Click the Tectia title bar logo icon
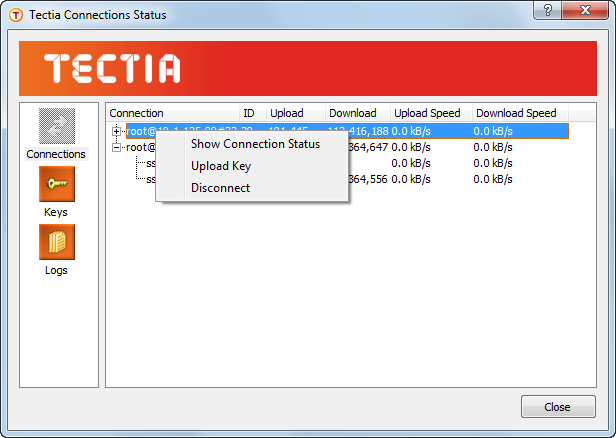Viewport: 616px width, 438px height. point(16,15)
